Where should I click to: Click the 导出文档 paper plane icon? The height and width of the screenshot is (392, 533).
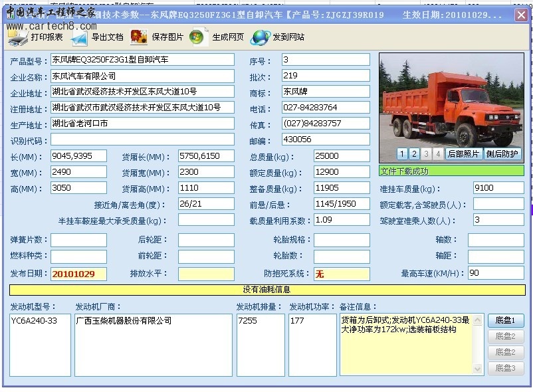(x=79, y=38)
